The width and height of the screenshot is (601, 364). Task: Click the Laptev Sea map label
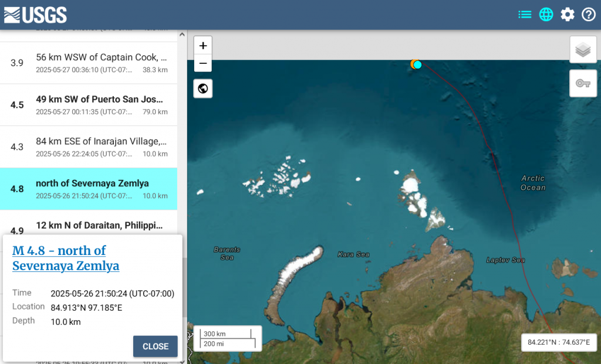click(505, 260)
